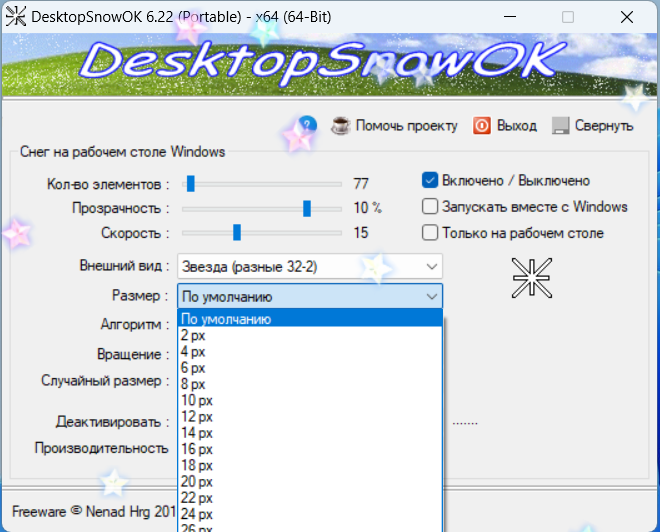
Task: Enable Запускать вместе с Windows checkbox
Action: point(430,206)
